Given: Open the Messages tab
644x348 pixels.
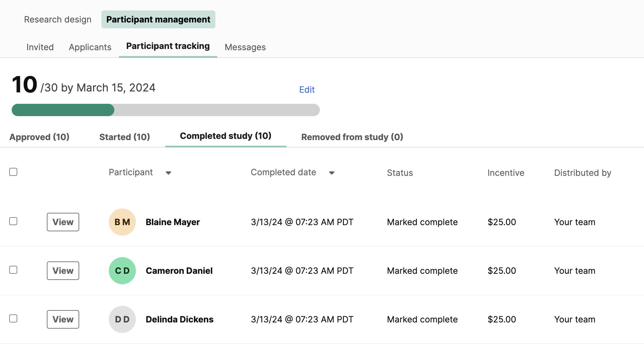Looking at the screenshot, I should pos(245,47).
